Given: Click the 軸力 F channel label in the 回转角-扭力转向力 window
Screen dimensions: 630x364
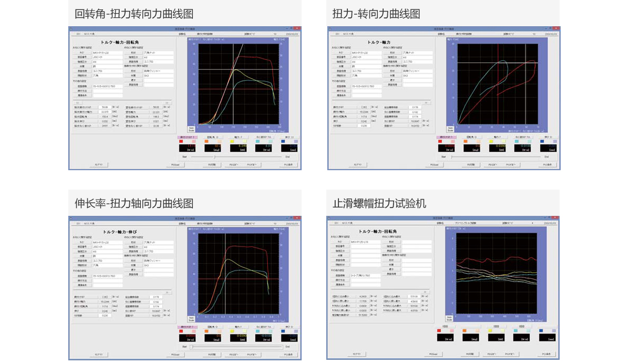Looking at the screenshot, I should (238, 138).
